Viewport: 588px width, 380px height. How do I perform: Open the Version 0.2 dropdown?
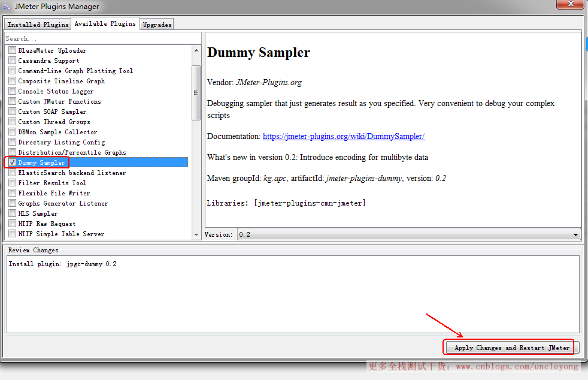pos(409,234)
